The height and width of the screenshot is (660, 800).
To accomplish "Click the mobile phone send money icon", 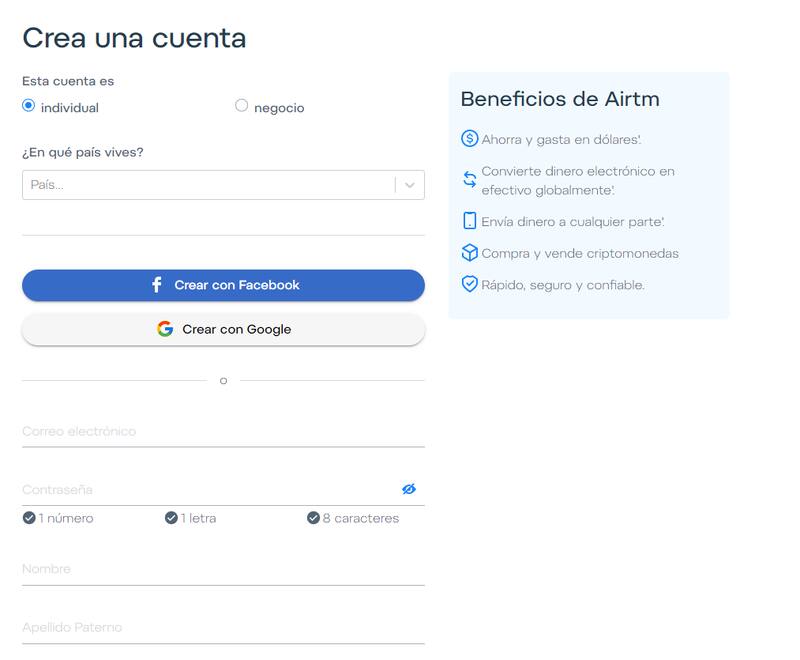I will (469, 221).
